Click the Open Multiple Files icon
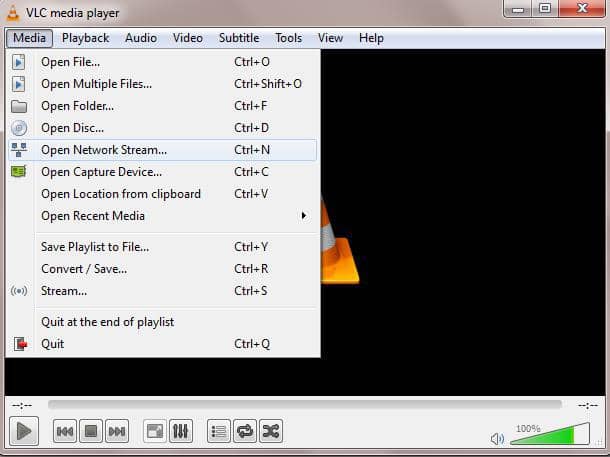This screenshot has height=457, width=610. (x=18, y=84)
